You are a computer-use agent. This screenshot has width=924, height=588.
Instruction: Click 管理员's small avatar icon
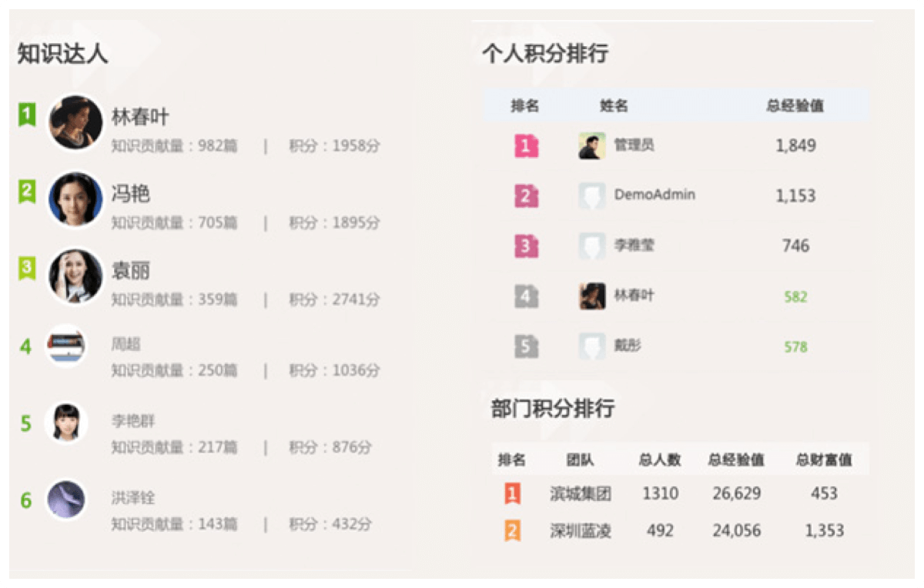[x=592, y=145]
